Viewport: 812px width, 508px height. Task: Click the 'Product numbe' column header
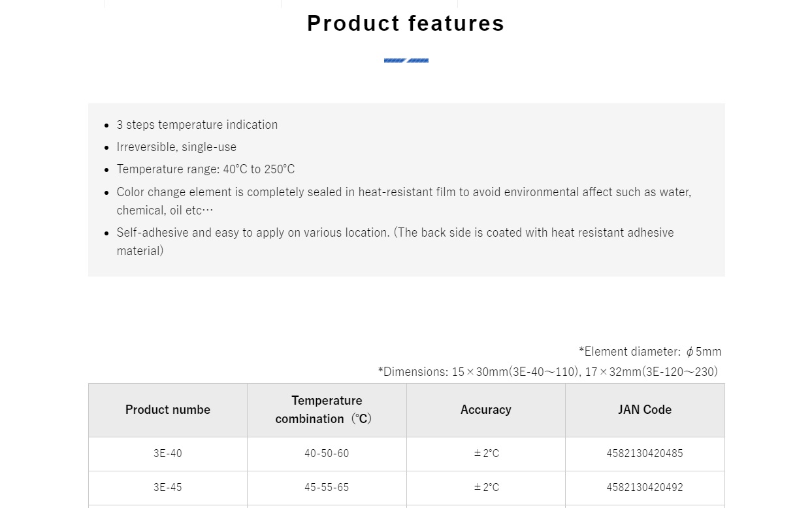168,410
